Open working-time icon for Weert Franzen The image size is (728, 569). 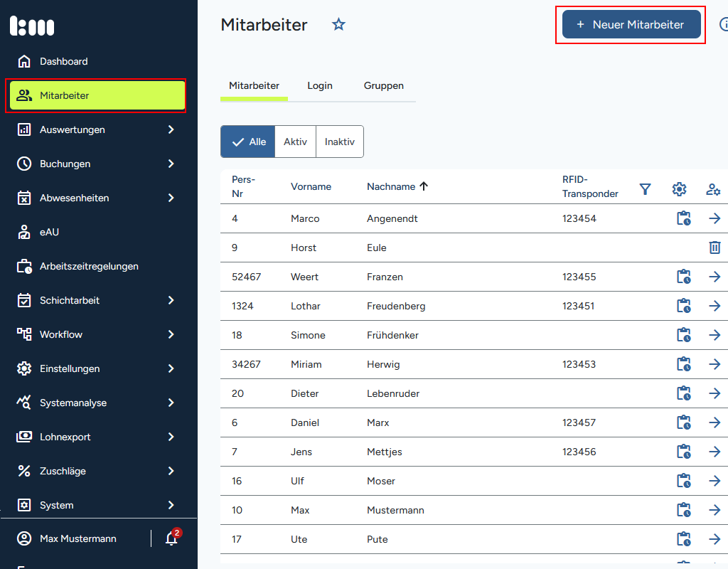pos(683,277)
